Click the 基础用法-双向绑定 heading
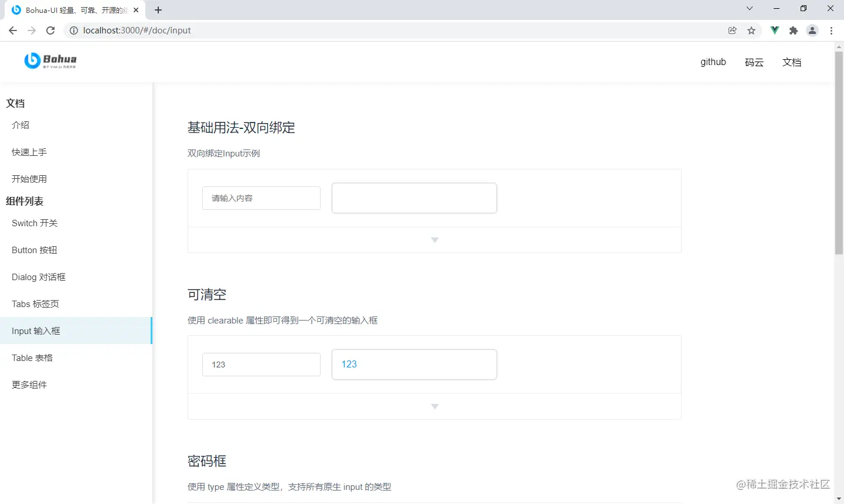Image resolution: width=844 pixels, height=504 pixels. click(x=241, y=128)
